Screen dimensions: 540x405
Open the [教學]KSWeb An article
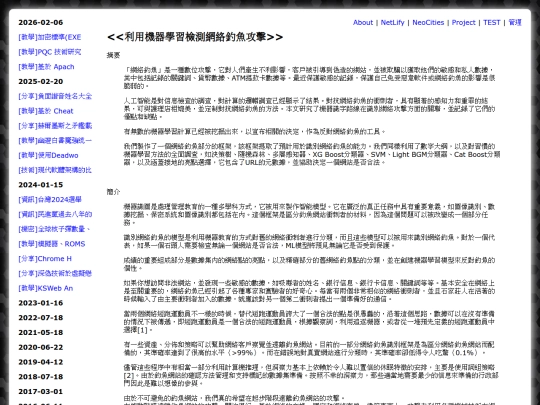(x=45, y=288)
